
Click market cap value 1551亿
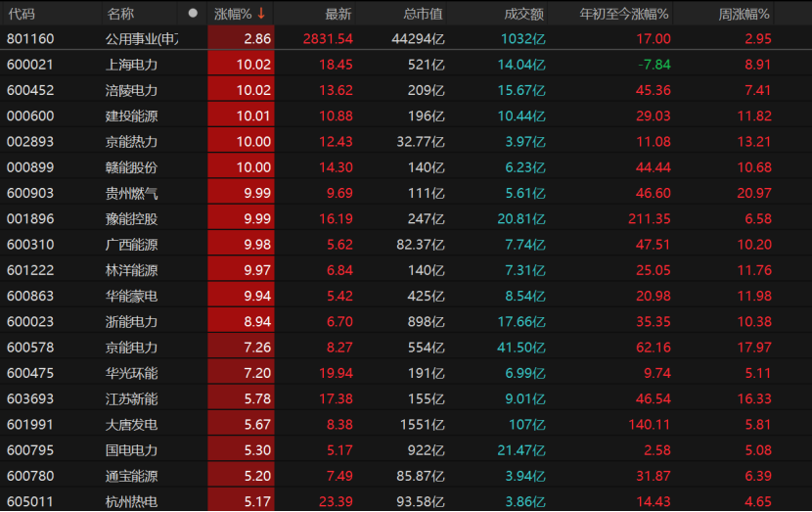[422, 425]
